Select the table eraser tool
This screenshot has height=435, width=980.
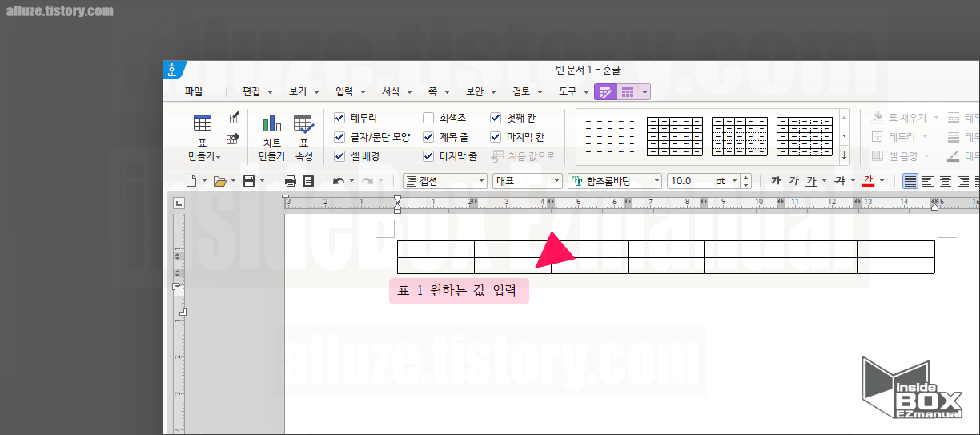click(232, 139)
